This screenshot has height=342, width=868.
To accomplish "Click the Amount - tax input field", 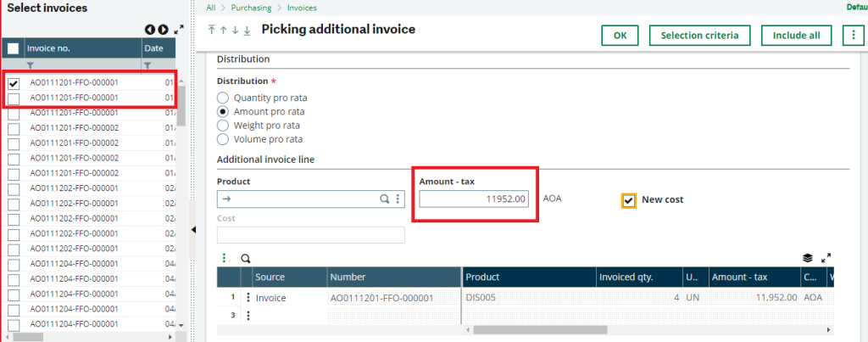I will pos(474,199).
